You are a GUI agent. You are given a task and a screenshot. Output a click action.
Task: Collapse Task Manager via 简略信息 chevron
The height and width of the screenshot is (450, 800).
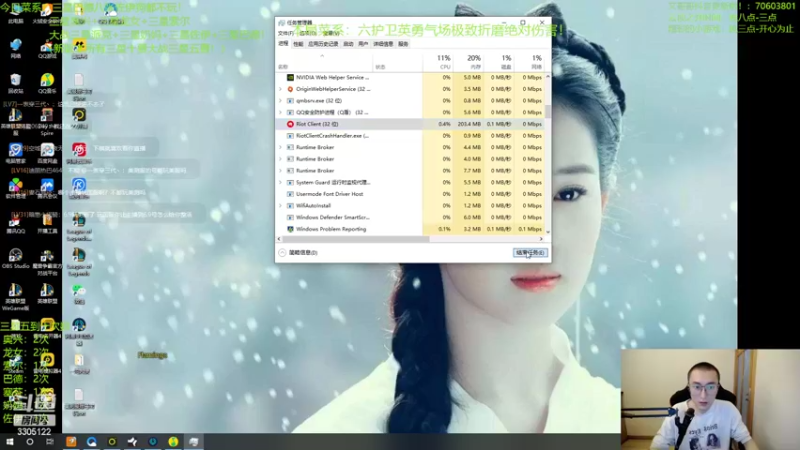coord(282,253)
